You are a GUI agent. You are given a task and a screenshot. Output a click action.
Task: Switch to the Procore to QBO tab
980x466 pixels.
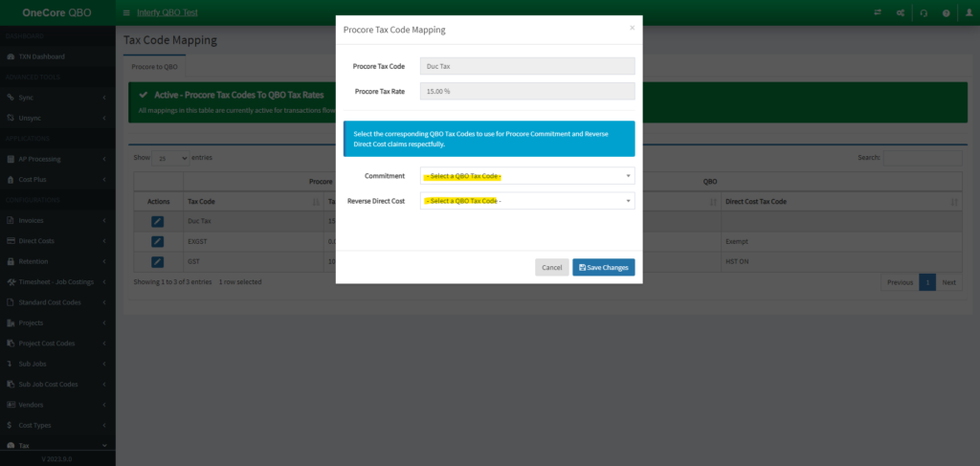click(155, 68)
